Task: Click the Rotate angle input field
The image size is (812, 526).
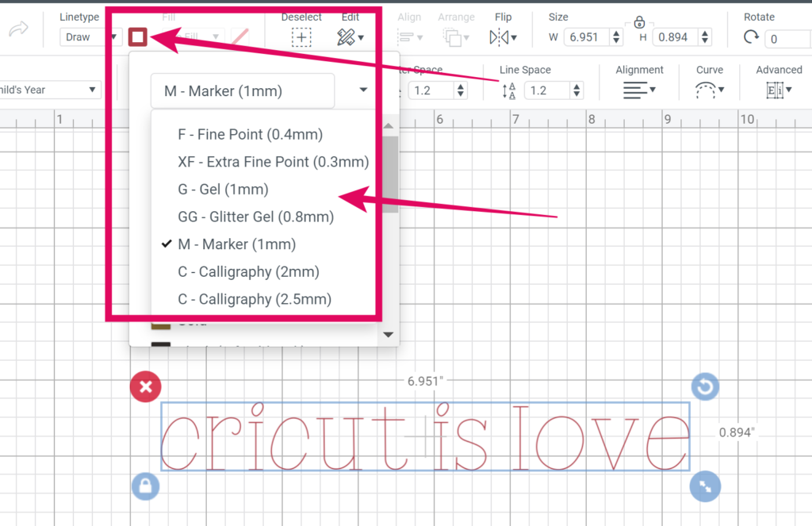Action: coord(788,39)
